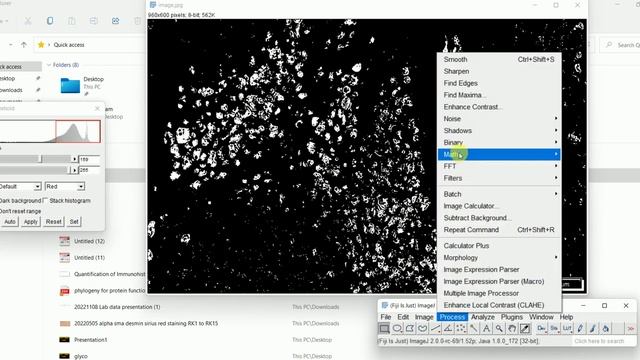Expand the Filters submenu

tap(499, 178)
